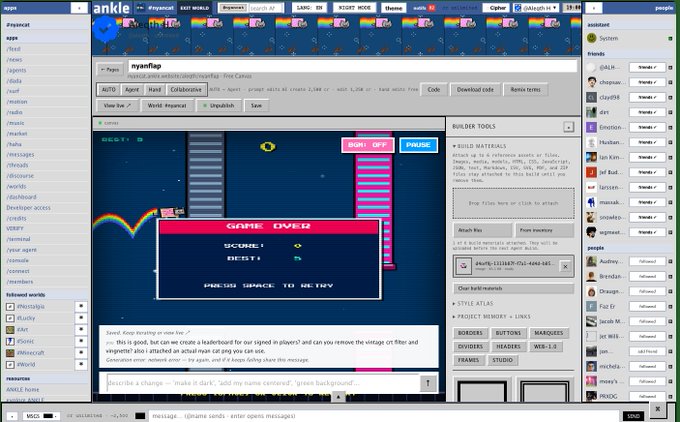Open the LANG: EN language selector
Viewport: 680px width, 422px height.
point(309,8)
